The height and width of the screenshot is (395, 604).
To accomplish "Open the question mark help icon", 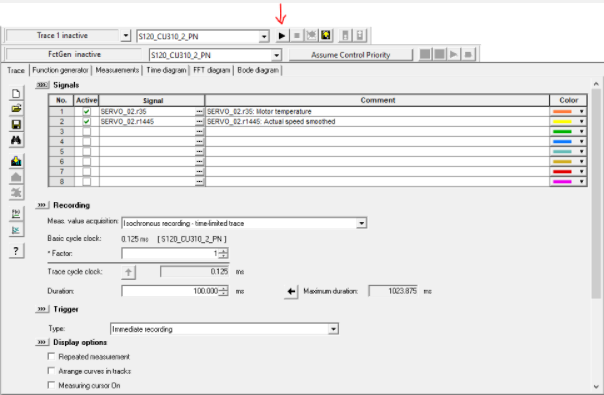I will [16, 251].
